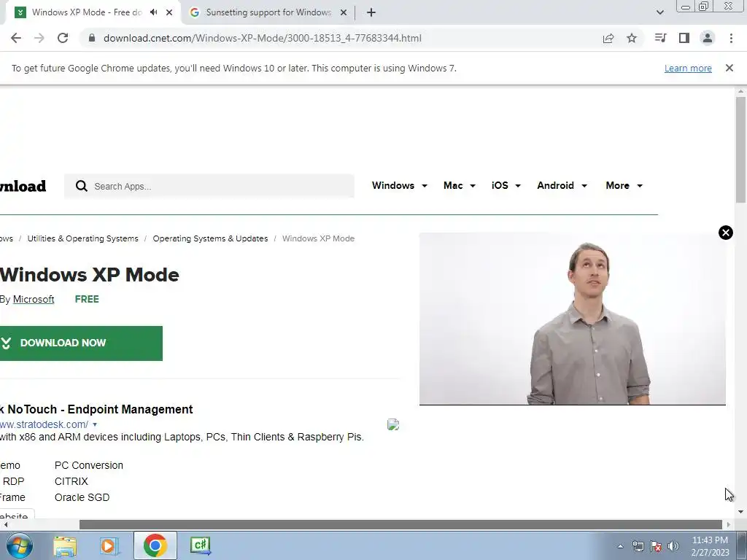Open the taskbar clock and date
Viewport: 747px width, 560px height.
click(x=710, y=546)
